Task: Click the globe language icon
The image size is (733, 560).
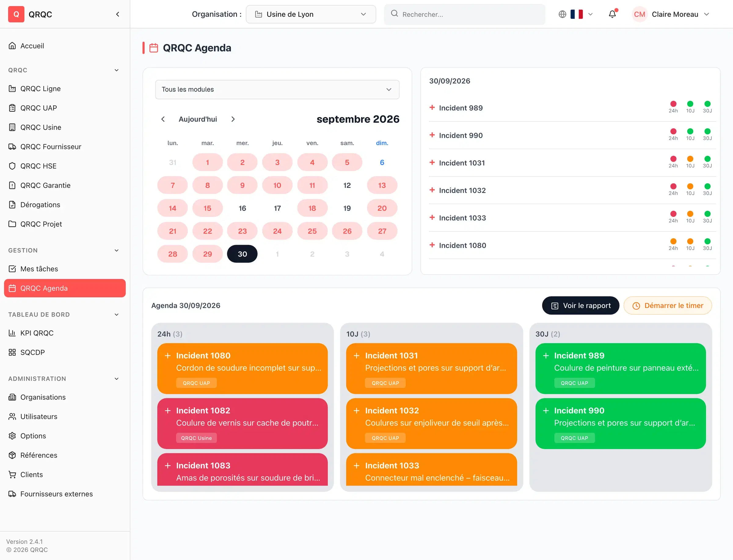Action: (562, 14)
